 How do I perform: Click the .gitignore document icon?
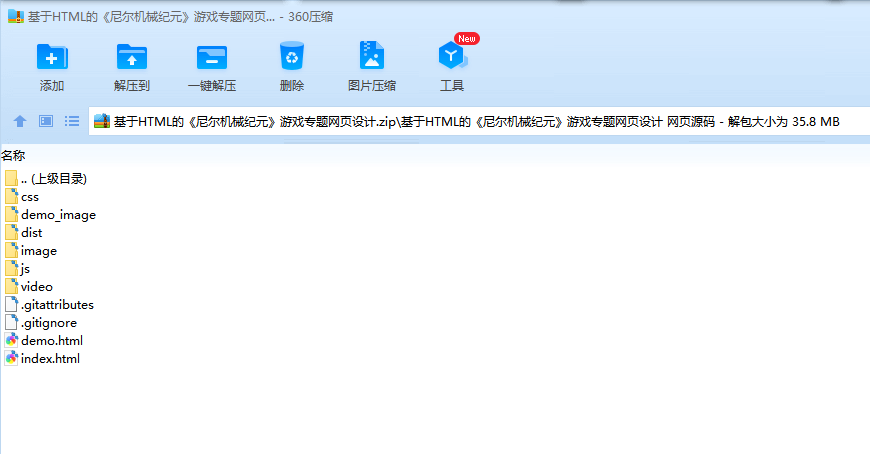(x=11, y=322)
